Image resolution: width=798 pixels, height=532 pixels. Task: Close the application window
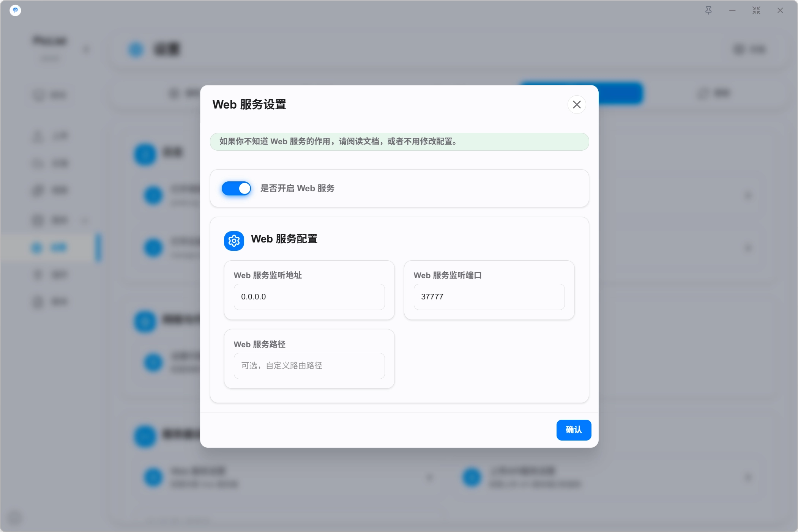point(780,10)
